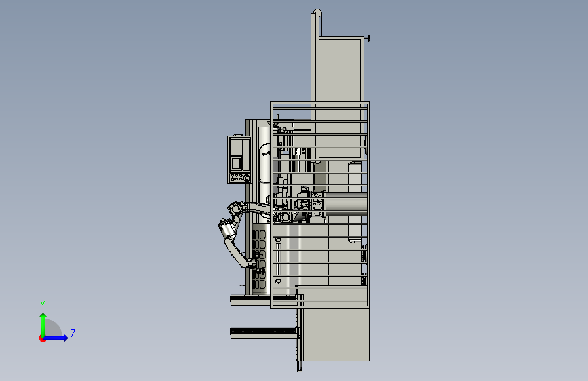Click the Z label on the axis triad

point(73,334)
